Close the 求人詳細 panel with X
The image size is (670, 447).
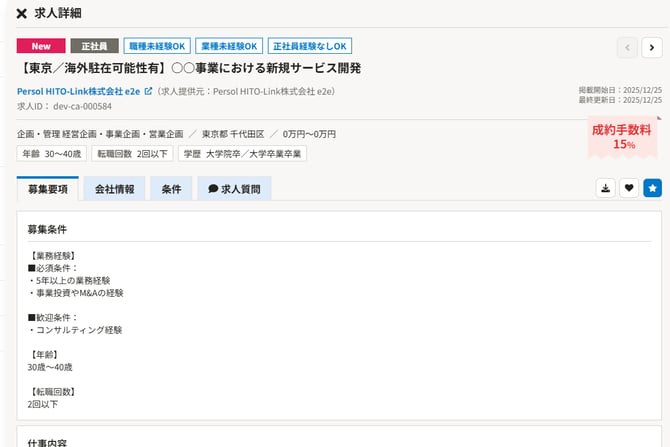(21, 13)
